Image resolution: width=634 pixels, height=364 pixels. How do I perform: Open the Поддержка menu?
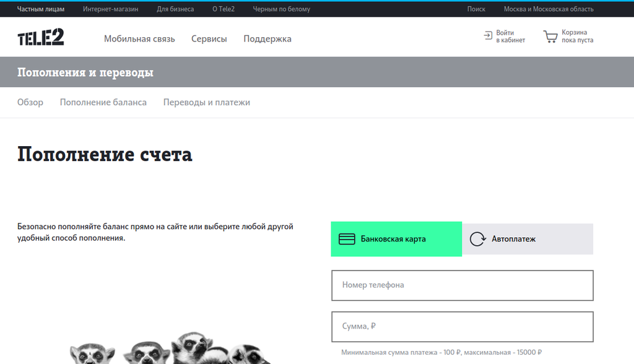tap(267, 39)
